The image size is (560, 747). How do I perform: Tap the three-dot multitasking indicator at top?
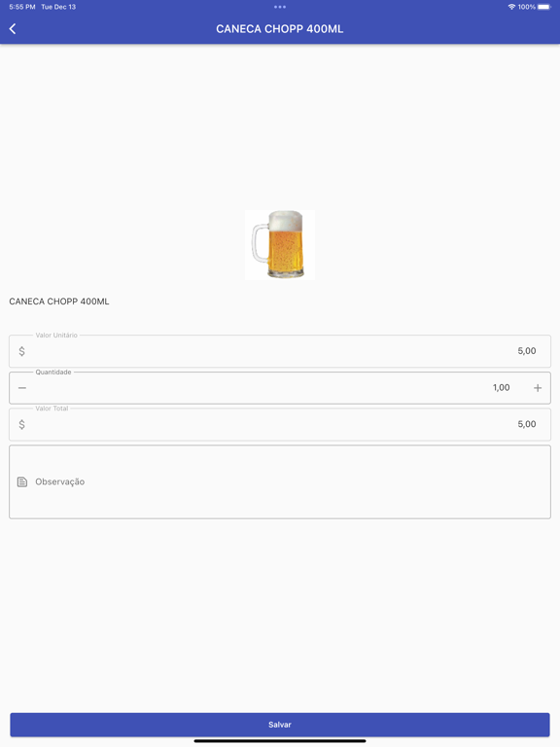tap(280, 7)
